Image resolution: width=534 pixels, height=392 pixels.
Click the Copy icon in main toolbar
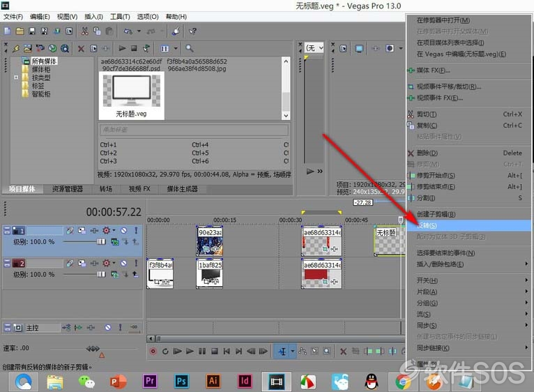point(97,31)
